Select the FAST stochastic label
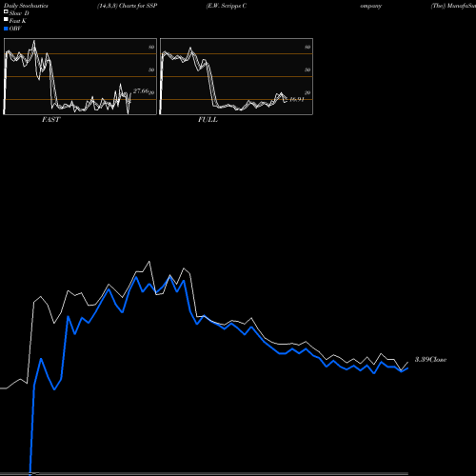This screenshot has height=476, width=476. tap(50, 120)
